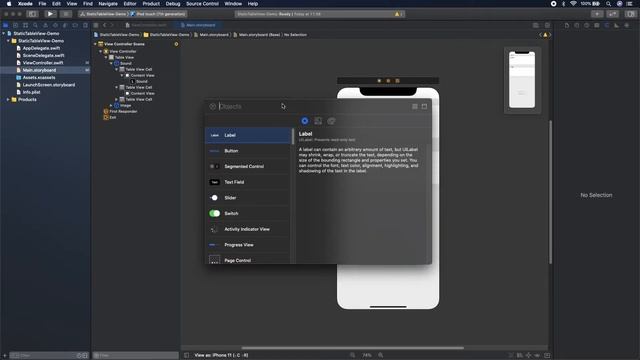The width and height of the screenshot is (640, 360).
Task: Open the Debug menu
Action: click(173, 4)
